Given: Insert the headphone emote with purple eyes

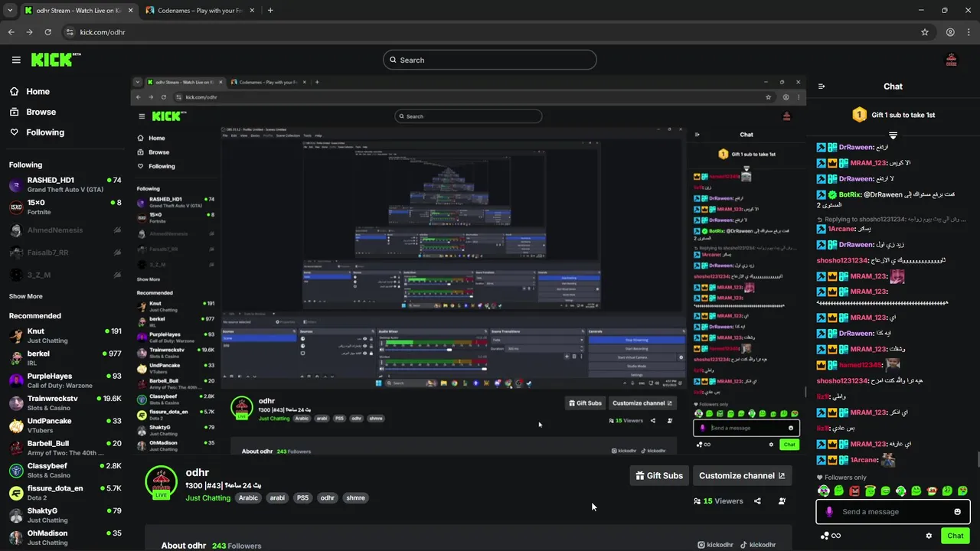Looking at the screenshot, I should point(824,491).
